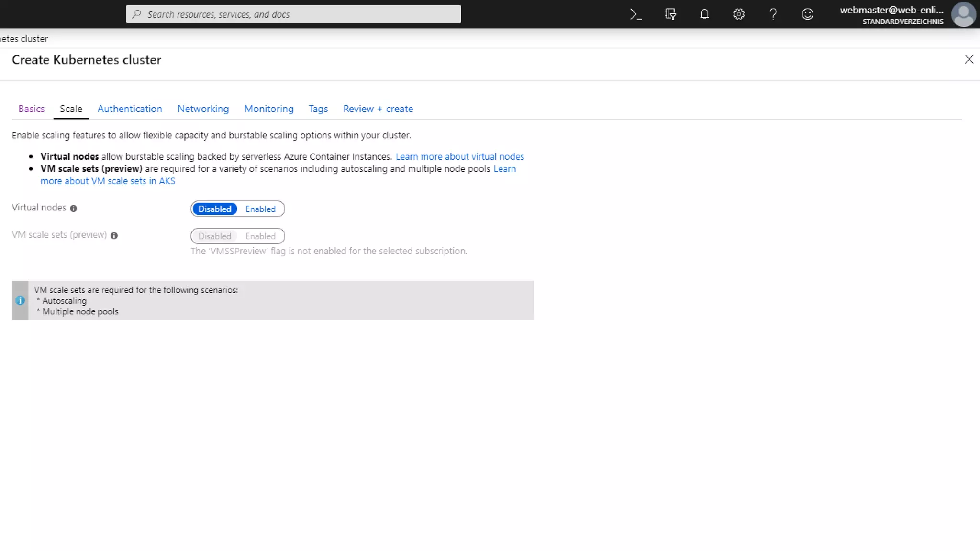Switch to the Authentication tab

point(130,109)
